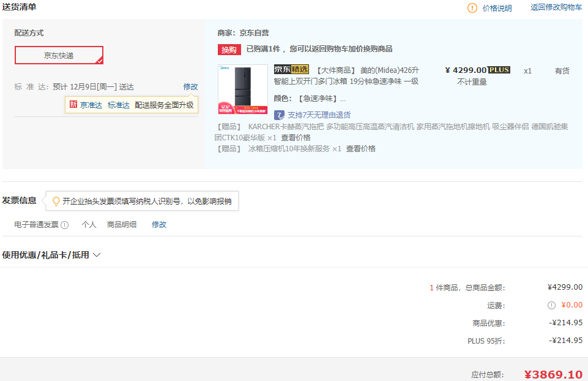Click the 7-day return shield icon
This screenshot has width=588, height=381.
(x=279, y=115)
